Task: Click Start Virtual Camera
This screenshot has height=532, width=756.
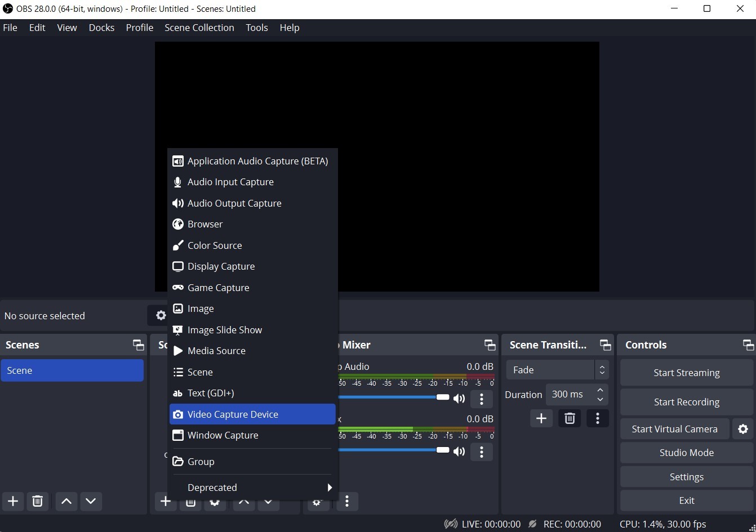Action: click(x=674, y=429)
